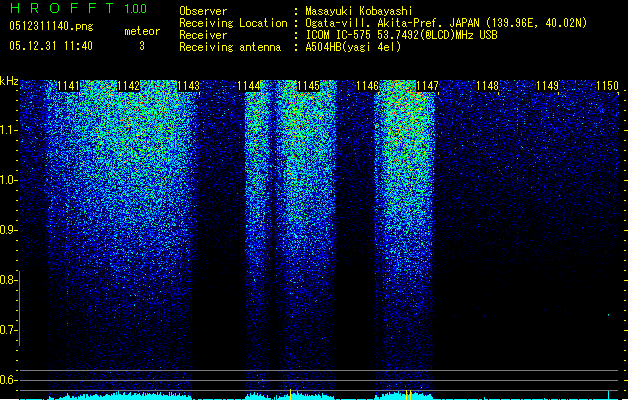Click the yellow meteor marker below 1145

coord(290,394)
